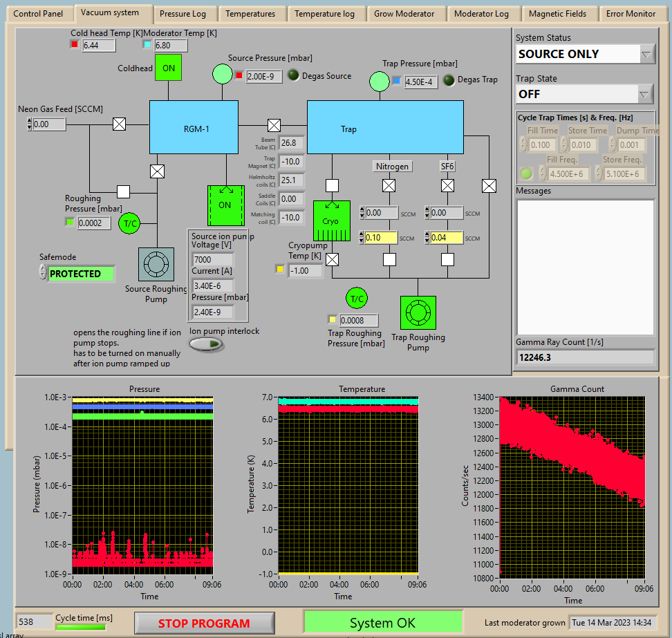This screenshot has height=638, width=672.
Task: Click the valve between RGM-1 and Trap
Action: [274, 125]
